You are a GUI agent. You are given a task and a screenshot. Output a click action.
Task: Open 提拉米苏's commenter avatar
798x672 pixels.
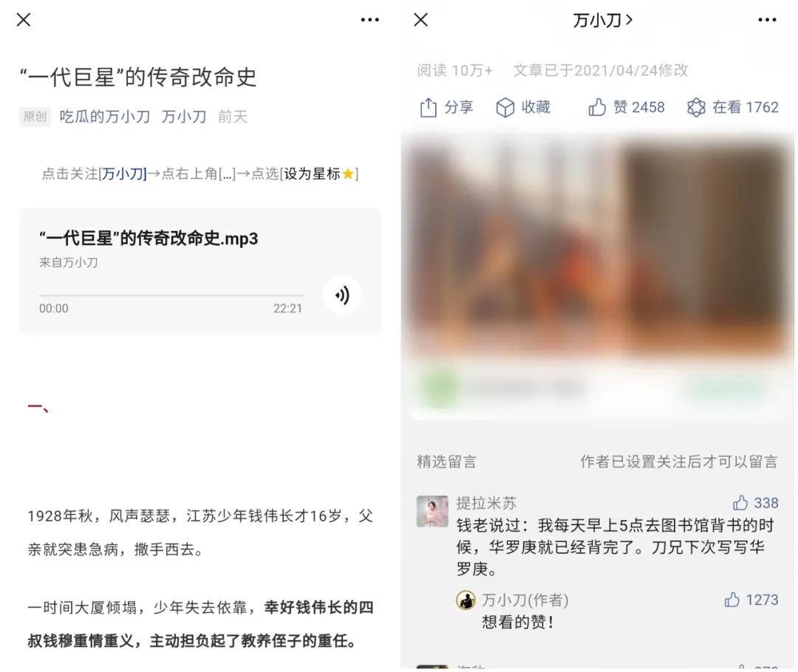tap(432, 511)
